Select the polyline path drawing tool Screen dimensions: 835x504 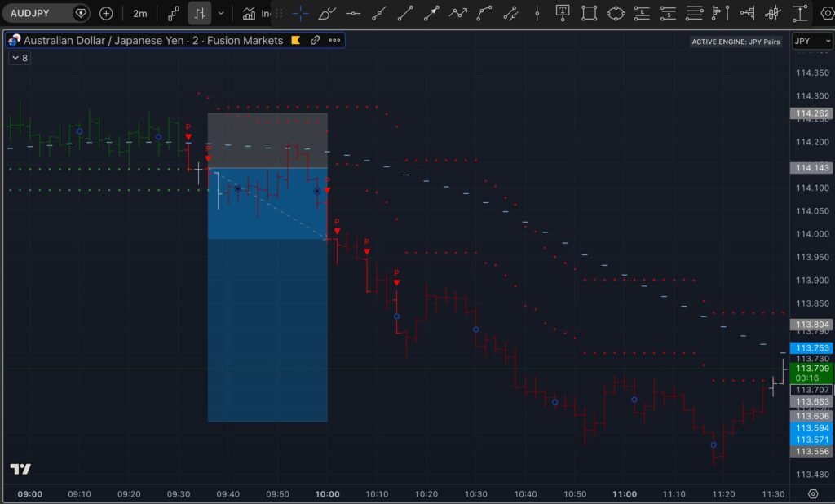click(x=458, y=13)
